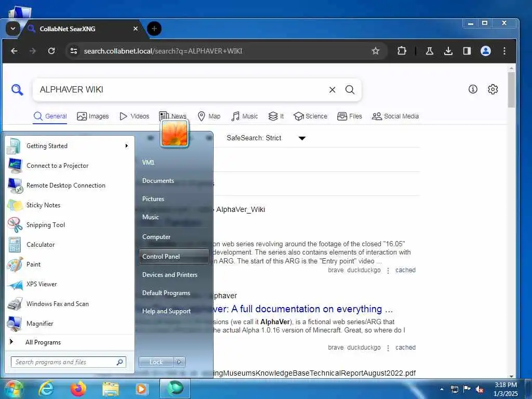
Task: Open cached link of first result
Action: (405, 270)
